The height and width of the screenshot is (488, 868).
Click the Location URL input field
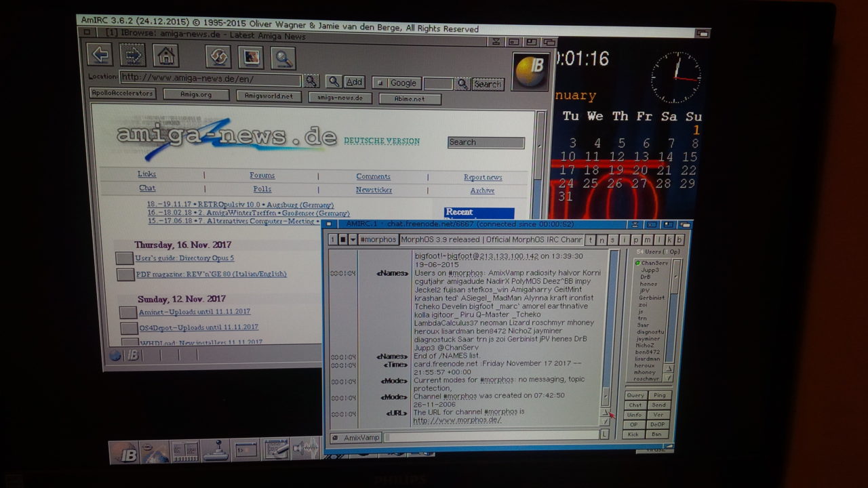click(x=211, y=78)
